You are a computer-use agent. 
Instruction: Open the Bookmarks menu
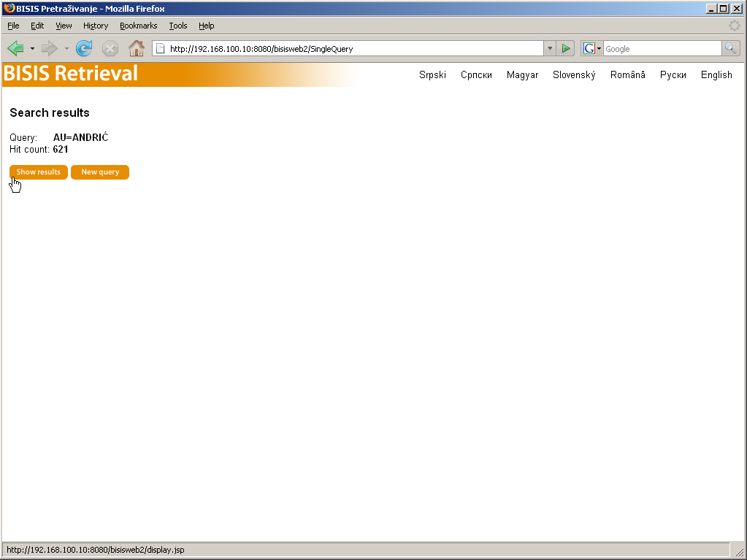point(138,26)
